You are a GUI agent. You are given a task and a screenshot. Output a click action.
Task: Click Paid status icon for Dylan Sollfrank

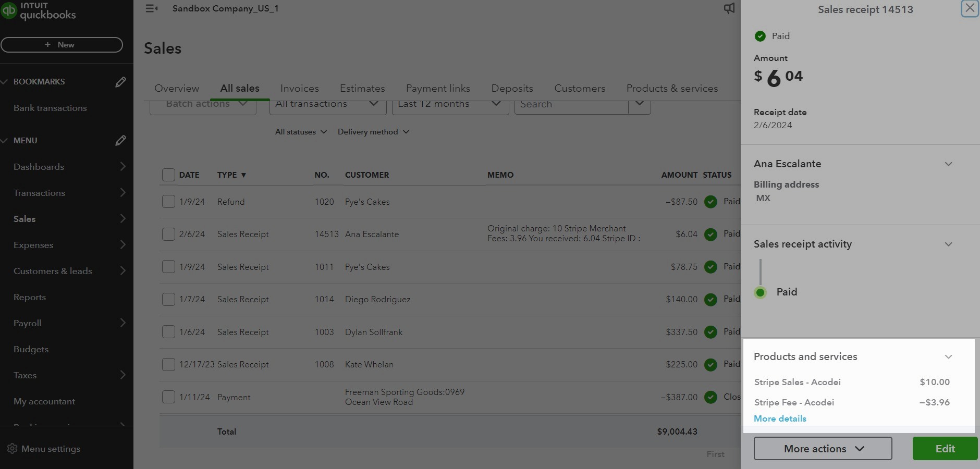point(710,332)
